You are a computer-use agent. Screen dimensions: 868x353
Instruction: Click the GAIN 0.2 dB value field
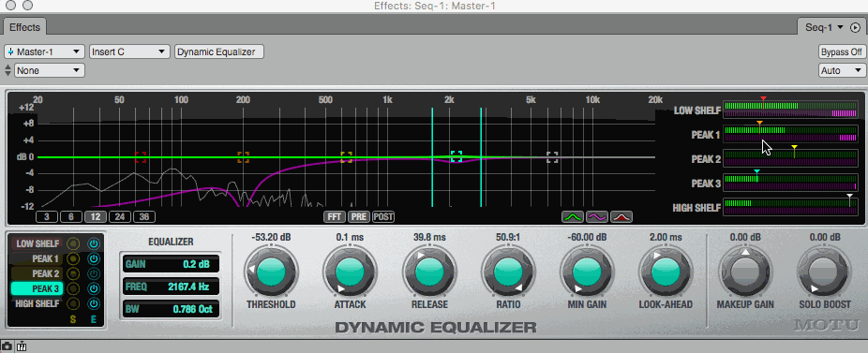(x=171, y=264)
